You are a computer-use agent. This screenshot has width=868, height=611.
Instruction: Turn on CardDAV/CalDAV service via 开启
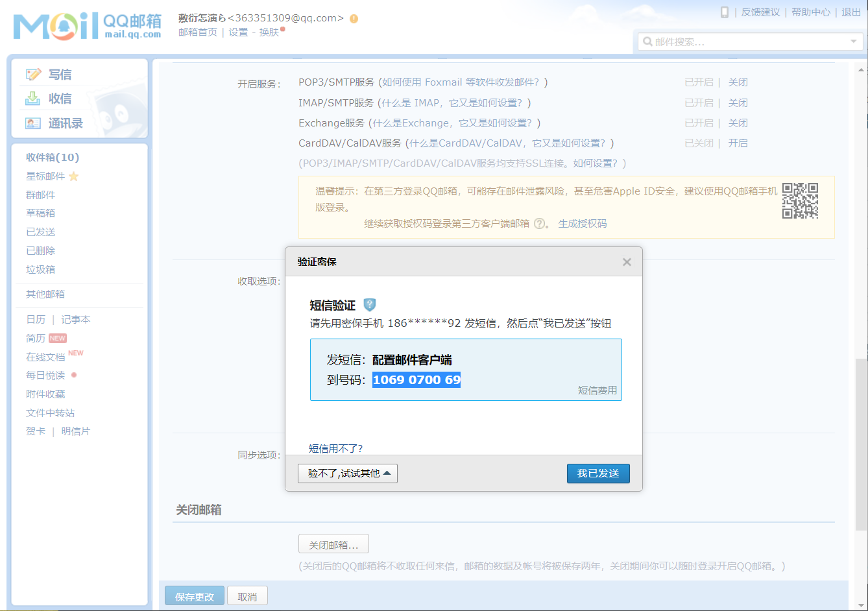point(738,143)
